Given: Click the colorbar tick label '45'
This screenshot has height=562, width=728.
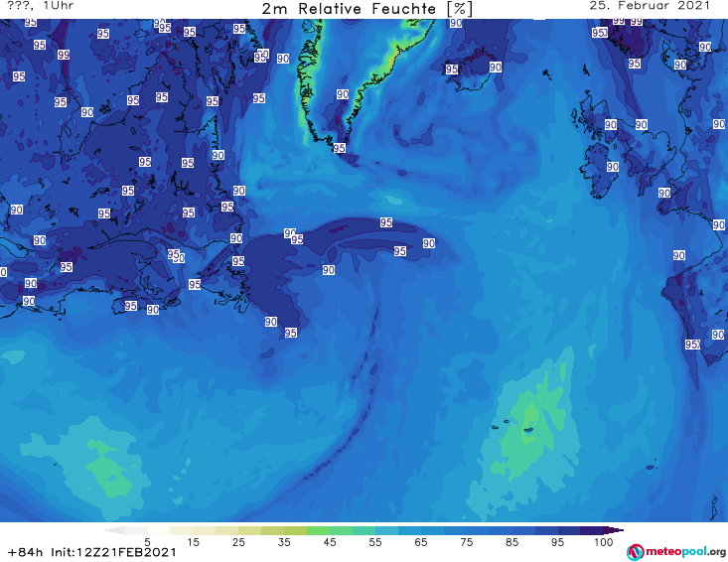Looking at the screenshot, I should click(330, 542).
